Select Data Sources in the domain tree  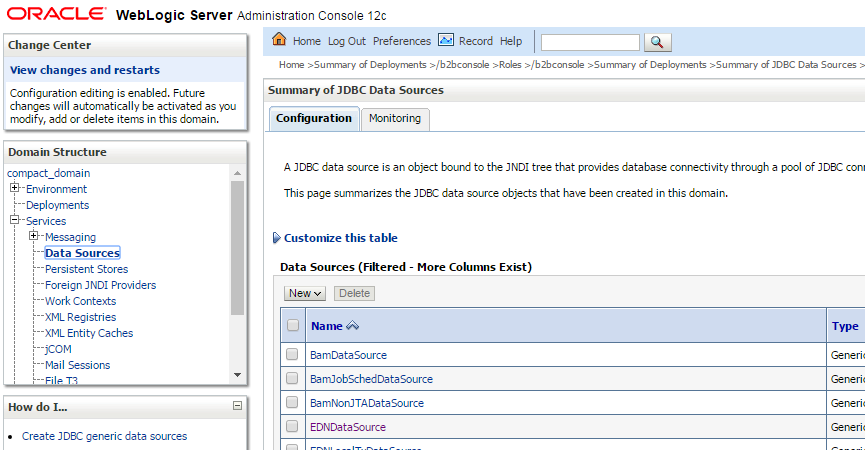click(x=82, y=253)
